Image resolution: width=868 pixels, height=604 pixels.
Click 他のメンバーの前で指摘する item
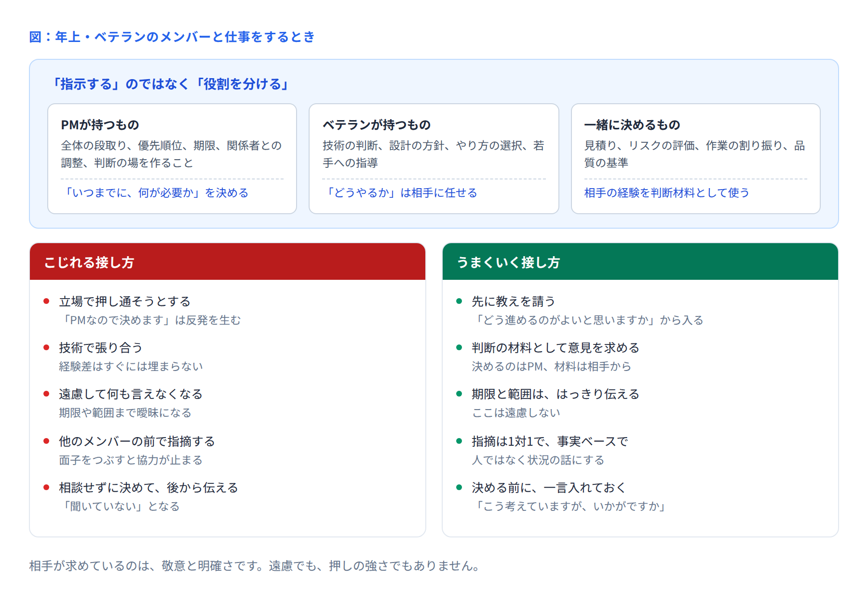[137, 441]
